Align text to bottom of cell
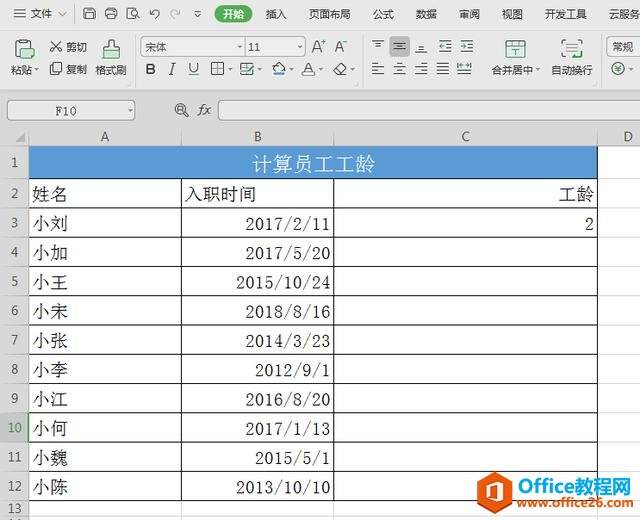 [x=421, y=48]
